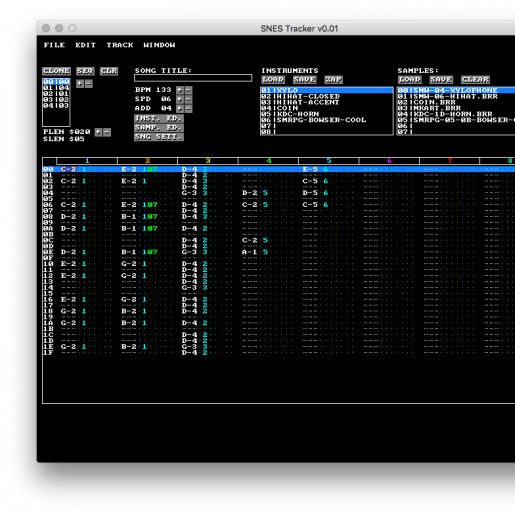Click the CLONE pattern button
515x515 pixels.
[x=56, y=71]
